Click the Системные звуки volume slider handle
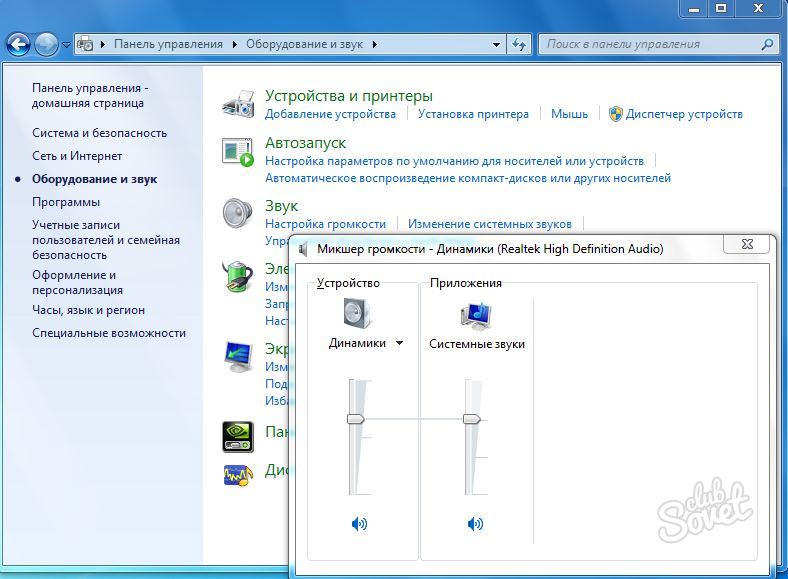This screenshot has height=579, width=788. [x=472, y=419]
